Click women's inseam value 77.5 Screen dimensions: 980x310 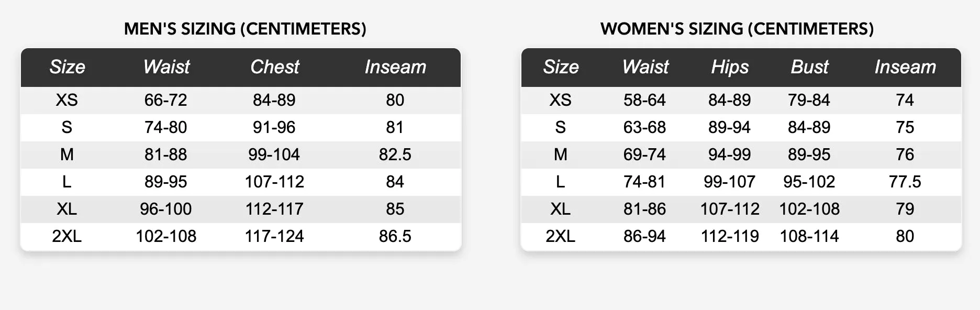[x=905, y=182]
